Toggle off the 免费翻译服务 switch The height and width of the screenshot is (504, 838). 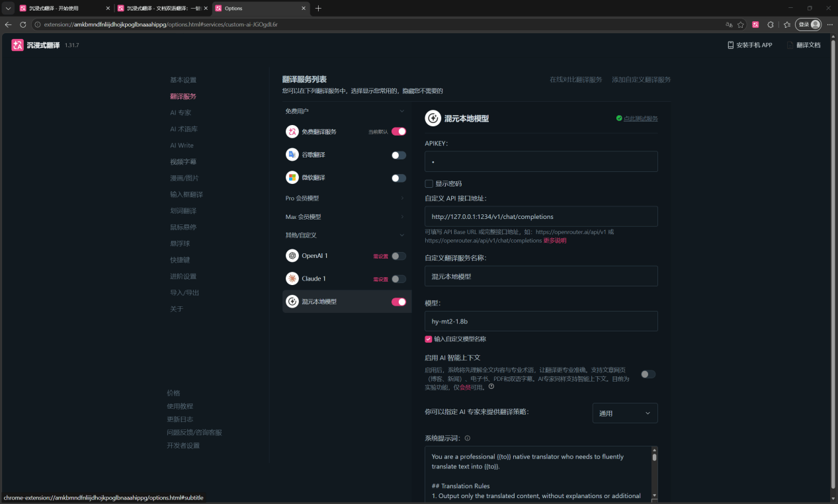point(399,132)
